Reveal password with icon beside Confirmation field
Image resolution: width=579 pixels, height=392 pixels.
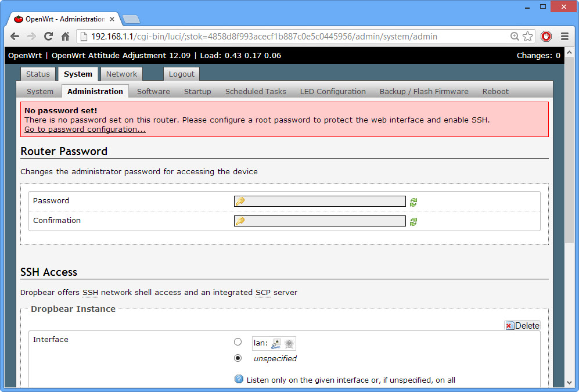click(413, 221)
